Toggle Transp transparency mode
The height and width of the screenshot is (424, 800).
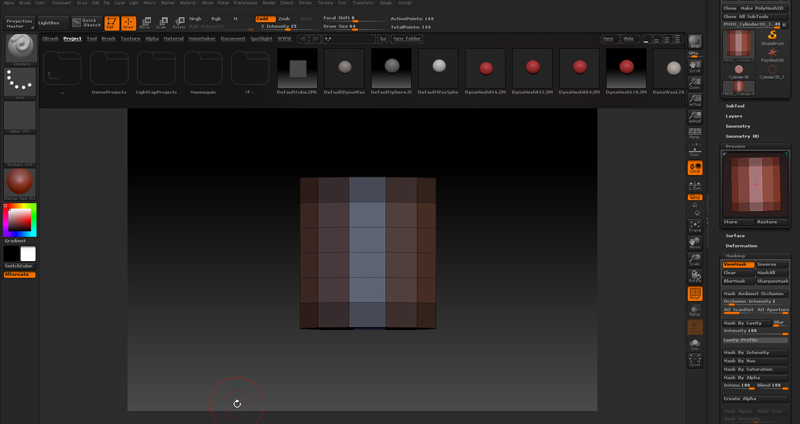tap(694, 310)
